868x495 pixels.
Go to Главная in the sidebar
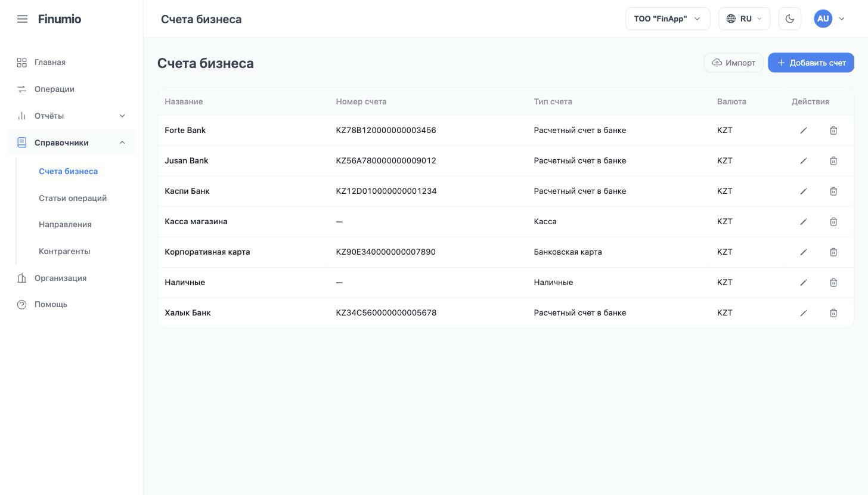click(72, 63)
